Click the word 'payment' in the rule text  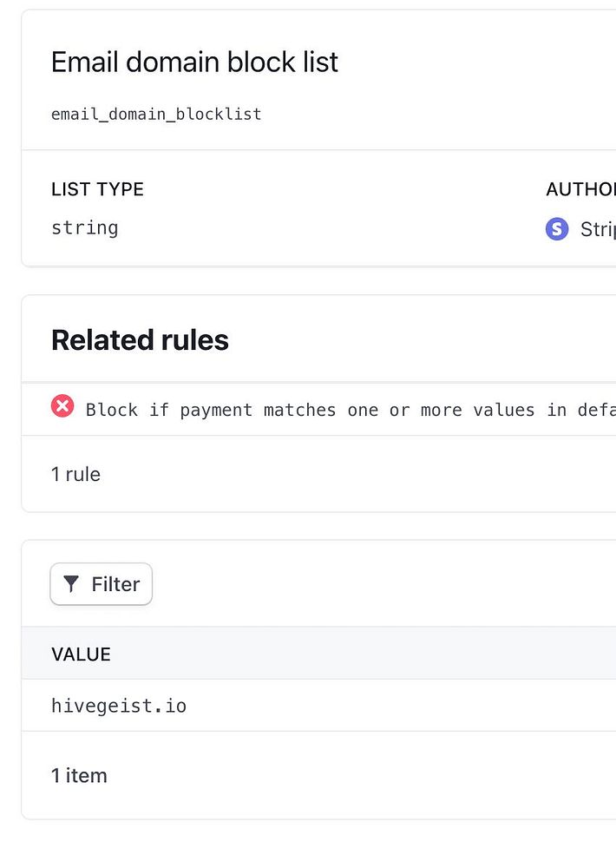coord(216,410)
